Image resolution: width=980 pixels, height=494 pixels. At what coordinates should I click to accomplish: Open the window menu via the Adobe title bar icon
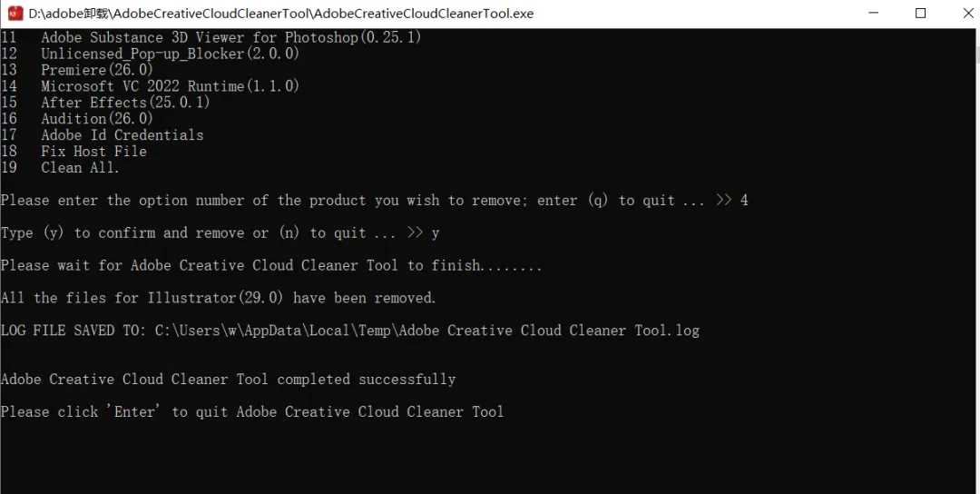pyautogui.click(x=15, y=13)
